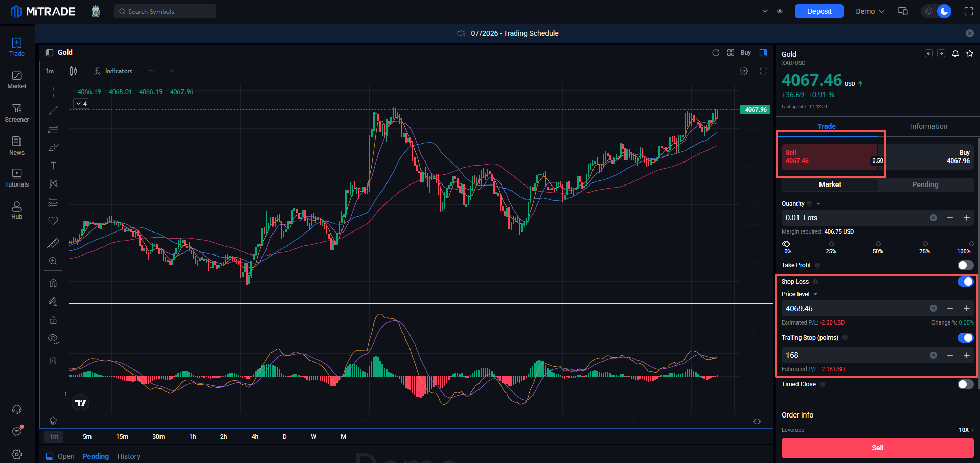This screenshot has width=980, height=463.
Task: Click the red Sell submit button
Action: [x=877, y=448]
